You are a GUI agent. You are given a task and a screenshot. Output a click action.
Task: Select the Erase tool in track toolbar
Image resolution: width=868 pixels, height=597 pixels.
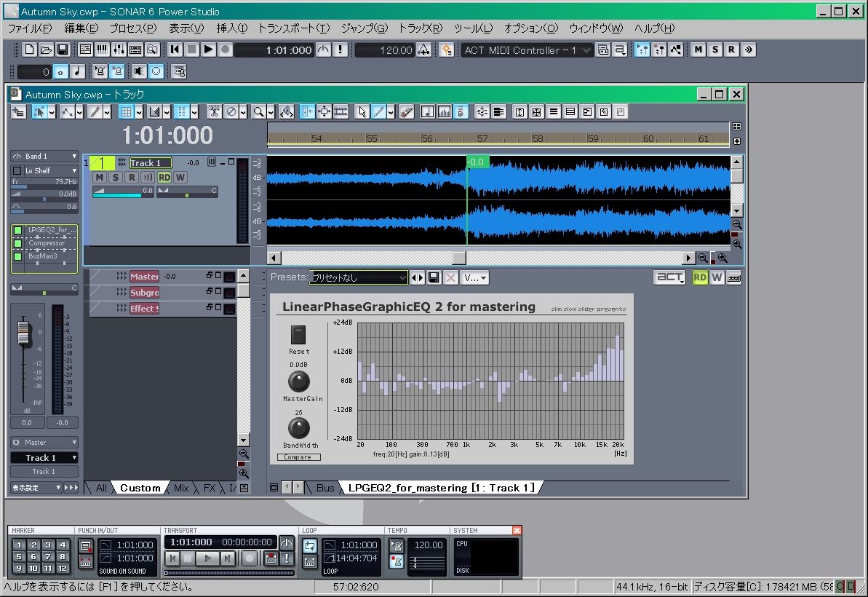[x=406, y=112]
